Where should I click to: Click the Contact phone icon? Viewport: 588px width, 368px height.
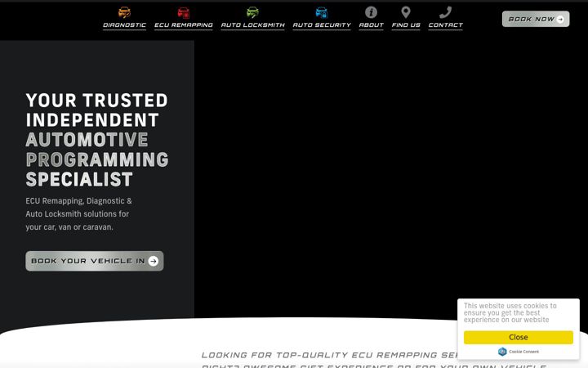coord(446,12)
